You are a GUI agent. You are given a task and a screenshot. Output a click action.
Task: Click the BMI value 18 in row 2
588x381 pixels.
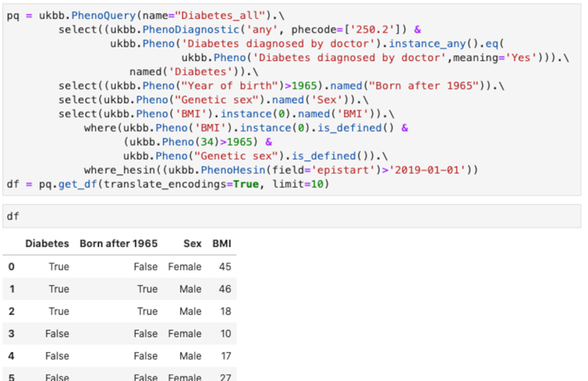(x=225, y=311)
